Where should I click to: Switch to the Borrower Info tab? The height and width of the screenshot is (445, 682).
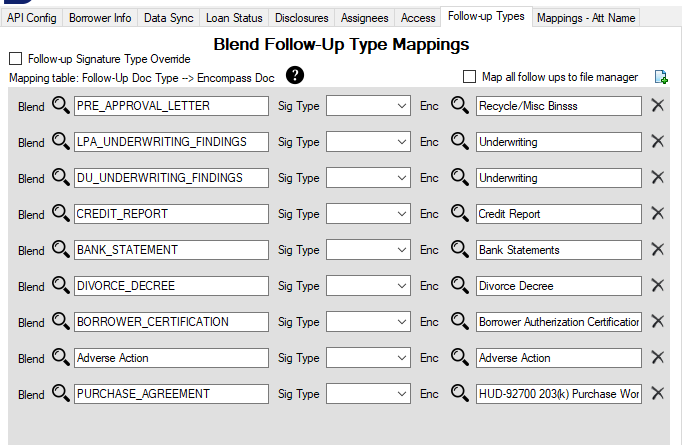100,18
